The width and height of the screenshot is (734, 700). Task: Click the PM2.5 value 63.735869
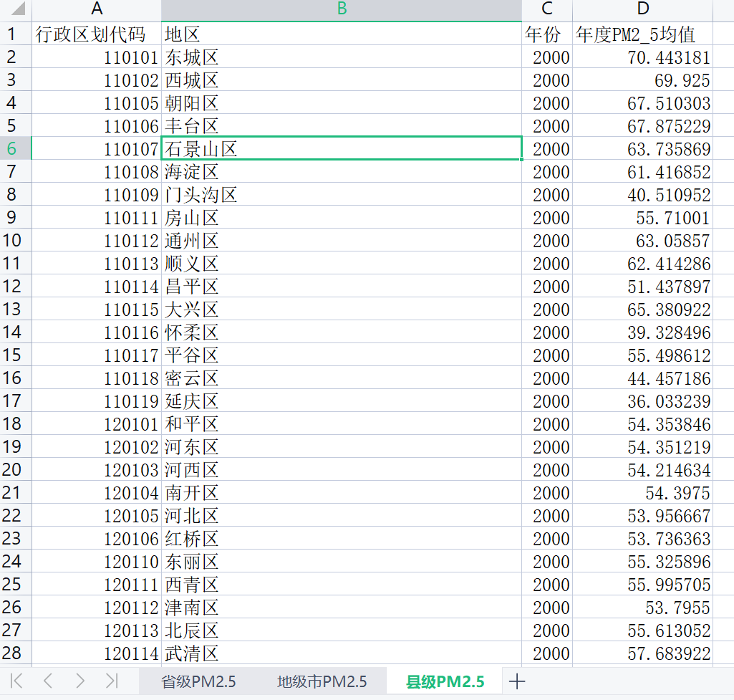[x=643, y=148]
